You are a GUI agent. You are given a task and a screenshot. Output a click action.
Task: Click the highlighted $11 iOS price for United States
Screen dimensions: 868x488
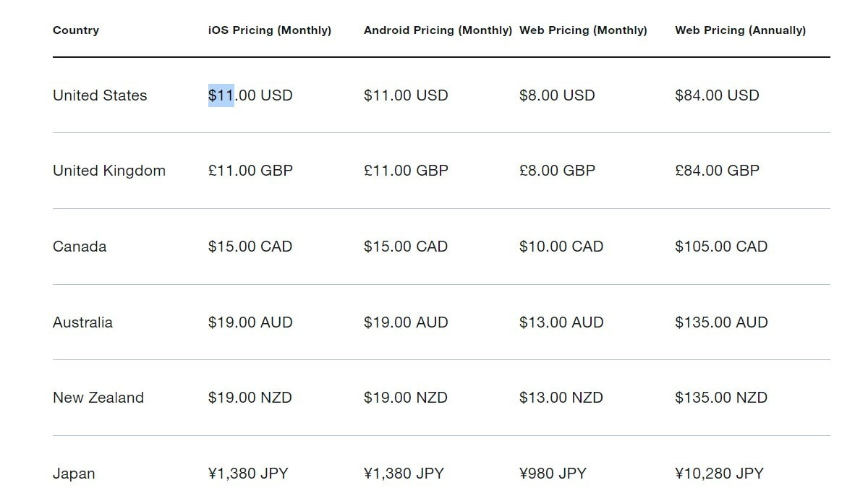coord(221,95)
